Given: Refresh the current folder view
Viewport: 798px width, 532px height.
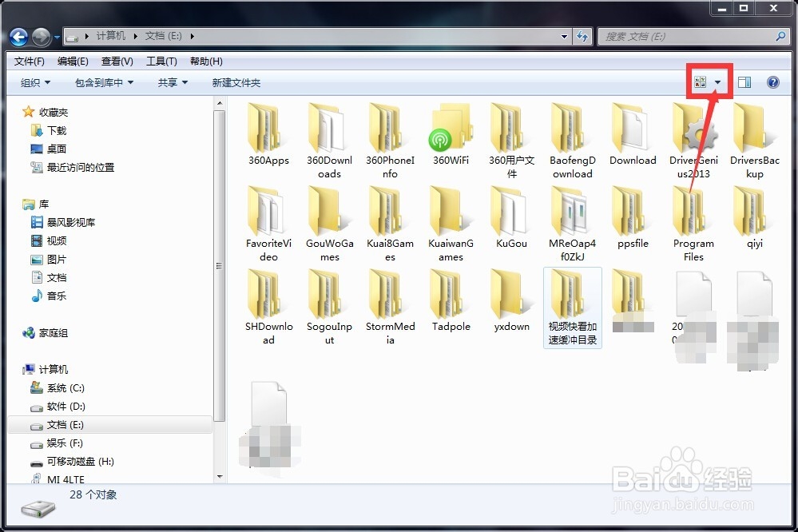Looking at the screenshot, I should pos(582,36).
